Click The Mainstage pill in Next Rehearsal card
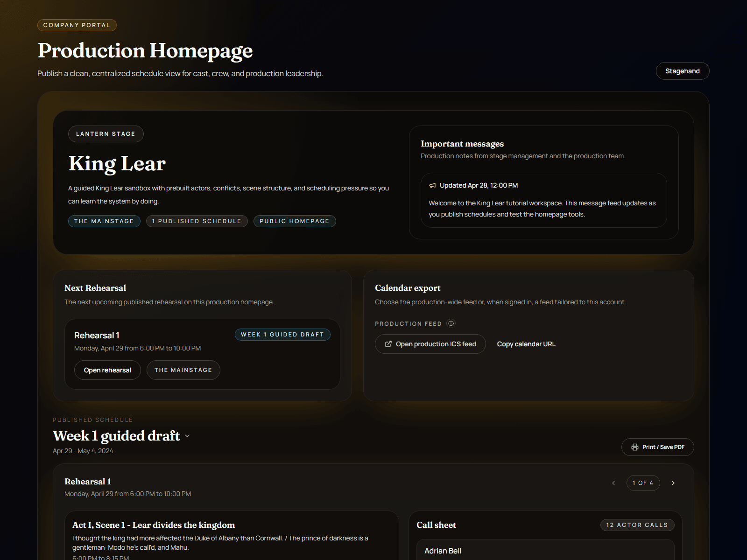This screenshot has height=560, width=747. point(183,370)
